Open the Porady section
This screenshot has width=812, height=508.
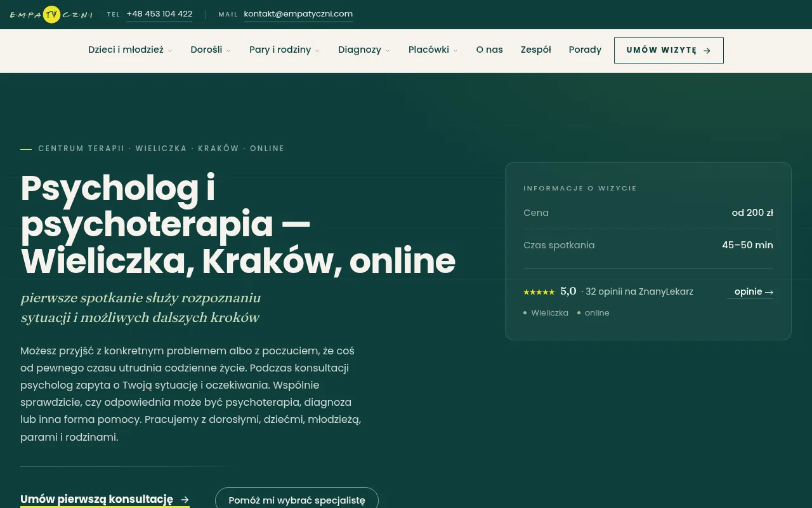tap(585, 50)
